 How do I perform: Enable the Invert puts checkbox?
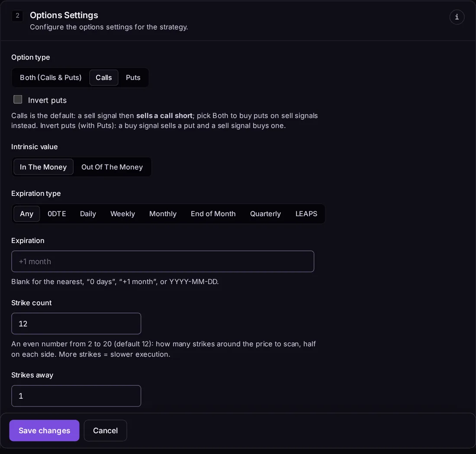click(18, 99)
